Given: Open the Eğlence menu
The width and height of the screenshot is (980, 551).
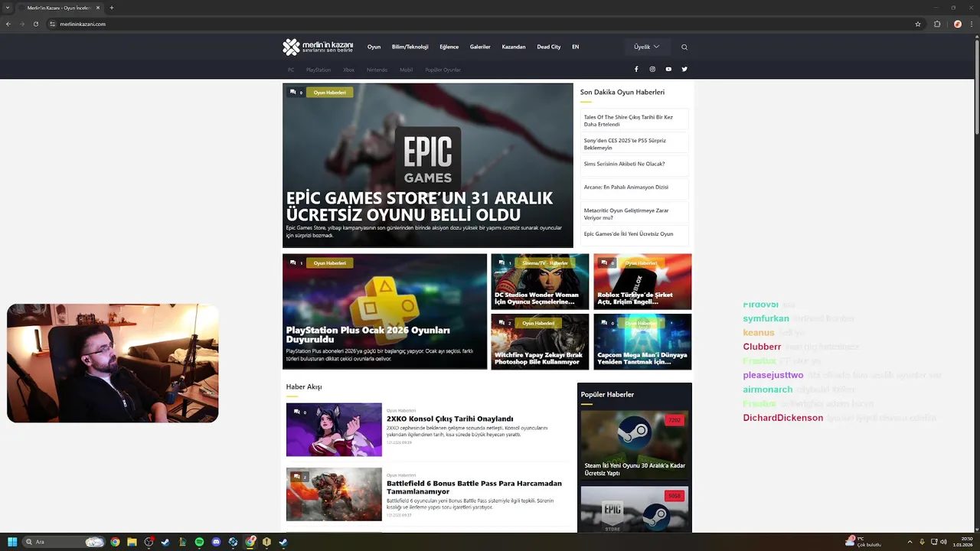Looking at the screenshot, I should click(449, 47).
